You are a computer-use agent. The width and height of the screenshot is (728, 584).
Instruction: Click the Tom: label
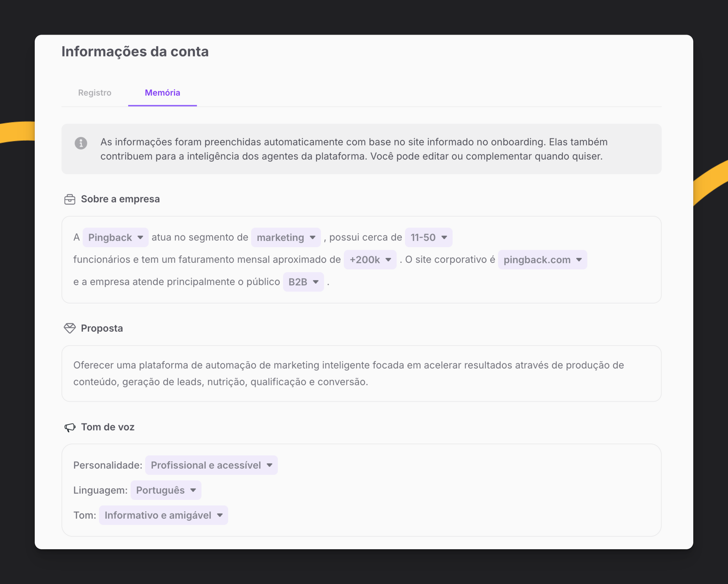(85, 515)
